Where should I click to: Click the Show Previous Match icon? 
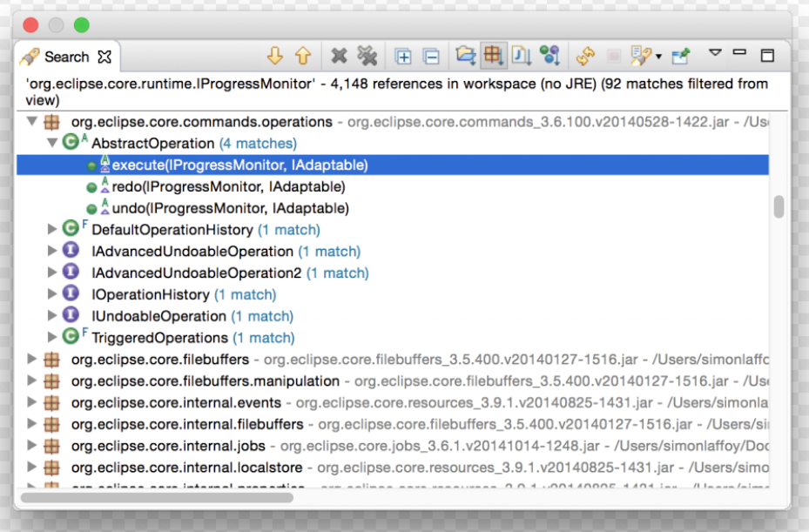[x=302, y=55]
